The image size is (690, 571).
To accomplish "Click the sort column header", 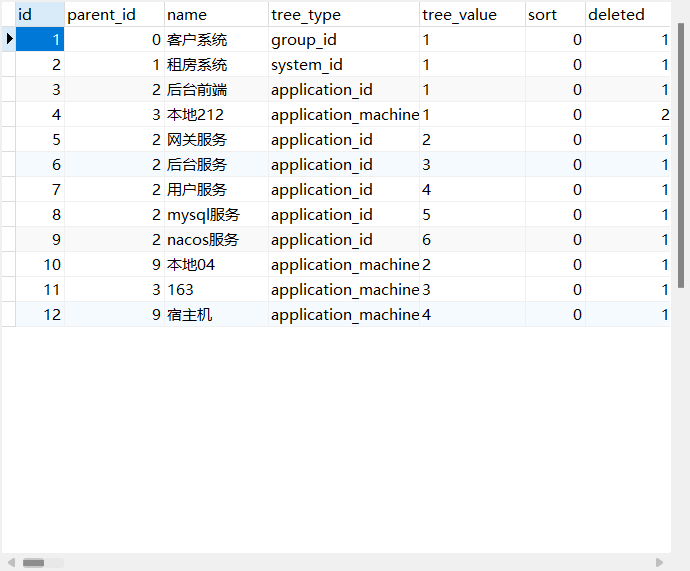I will click(554, 15).
